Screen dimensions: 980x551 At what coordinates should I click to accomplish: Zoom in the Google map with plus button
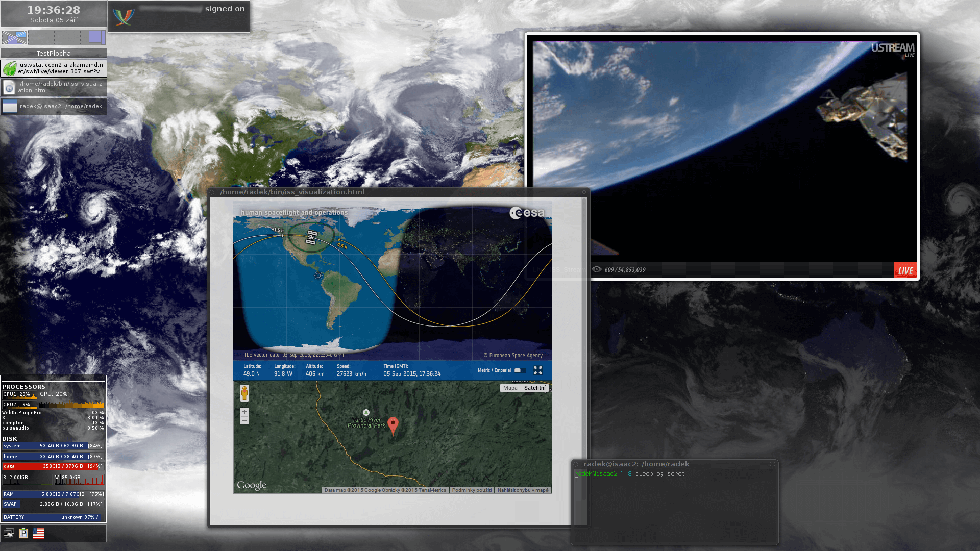[244, 412]
